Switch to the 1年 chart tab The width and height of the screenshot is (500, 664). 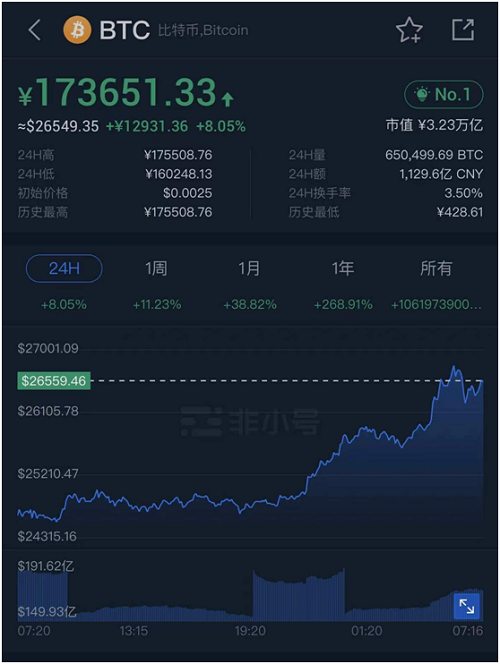(343, 268)
